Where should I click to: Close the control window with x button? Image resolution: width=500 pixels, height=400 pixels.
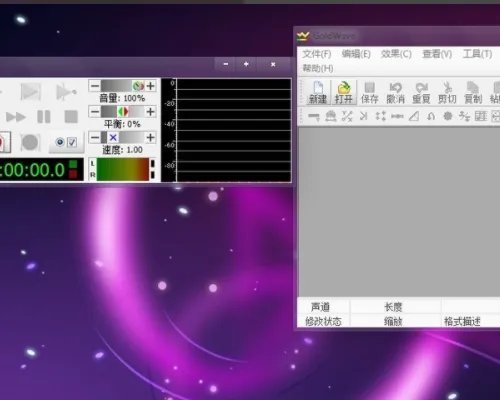click(273, 64)
